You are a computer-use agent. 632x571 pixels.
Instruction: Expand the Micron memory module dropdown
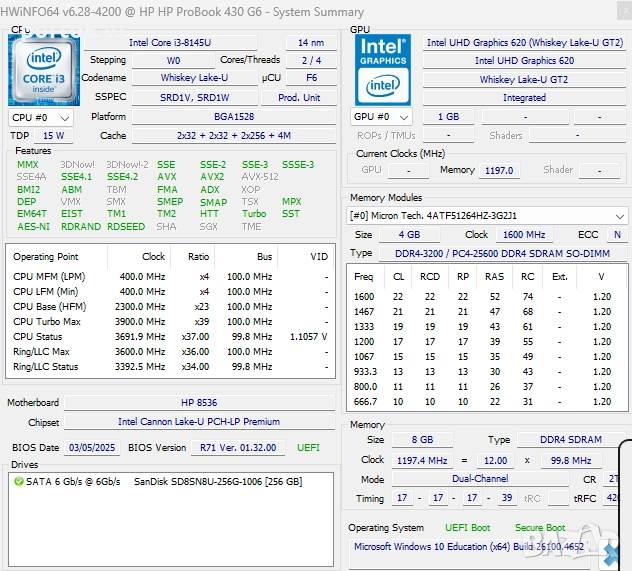[620, 216]
